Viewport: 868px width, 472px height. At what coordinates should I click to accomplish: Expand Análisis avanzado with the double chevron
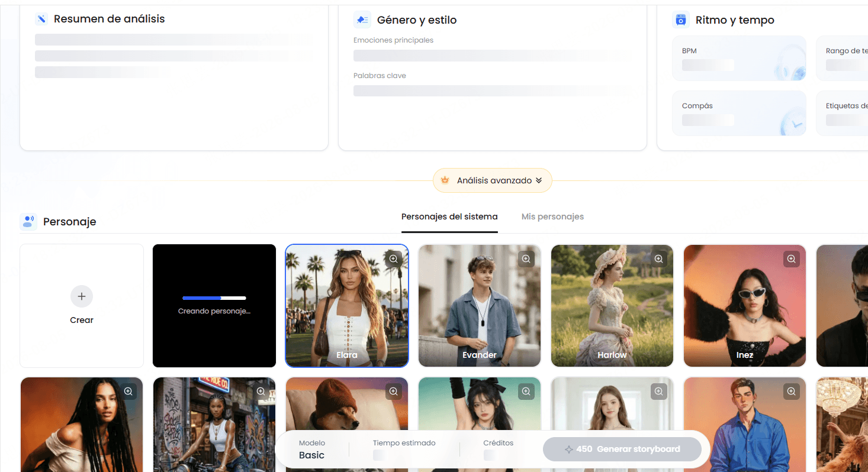point(539,180)
